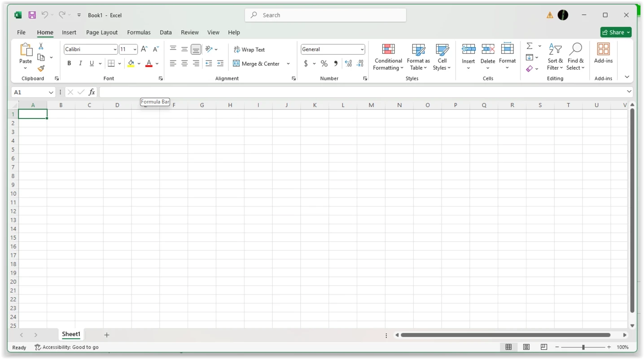Click the Cut scissors icon

click(41, 46)
